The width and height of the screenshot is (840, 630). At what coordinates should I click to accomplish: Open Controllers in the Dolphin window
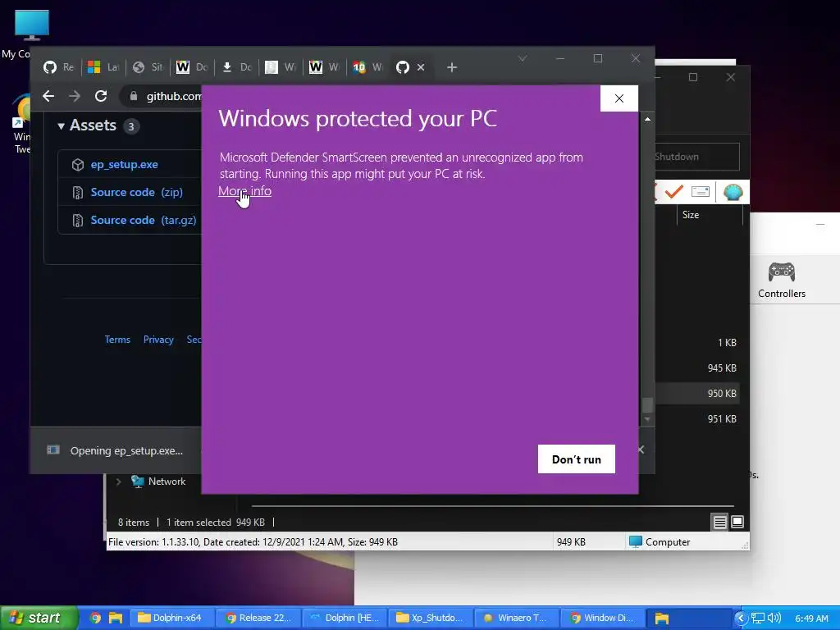(x=782, y=281)
